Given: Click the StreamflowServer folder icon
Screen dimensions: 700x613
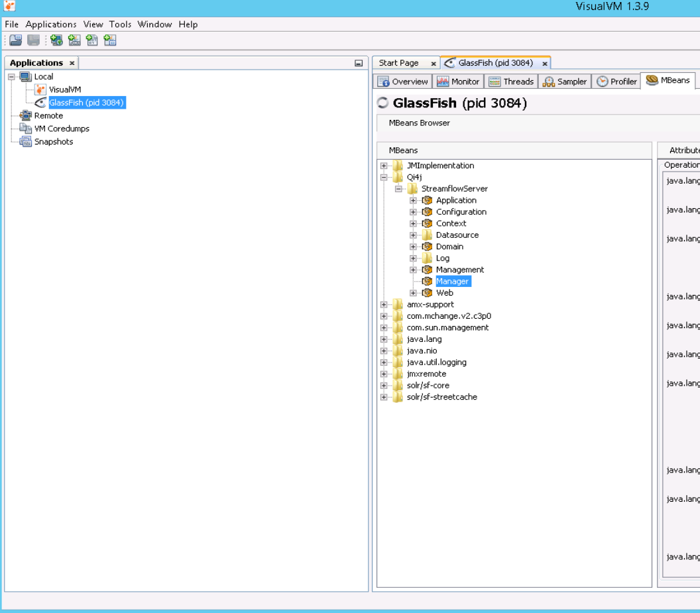Looking at the screenshot, I should (x=412, y=188).
